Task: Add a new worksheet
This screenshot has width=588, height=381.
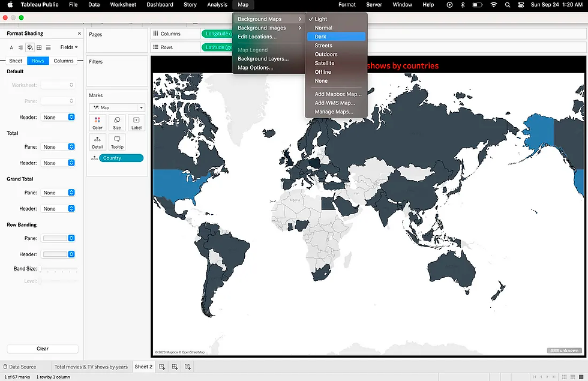Action: [162, 367]
